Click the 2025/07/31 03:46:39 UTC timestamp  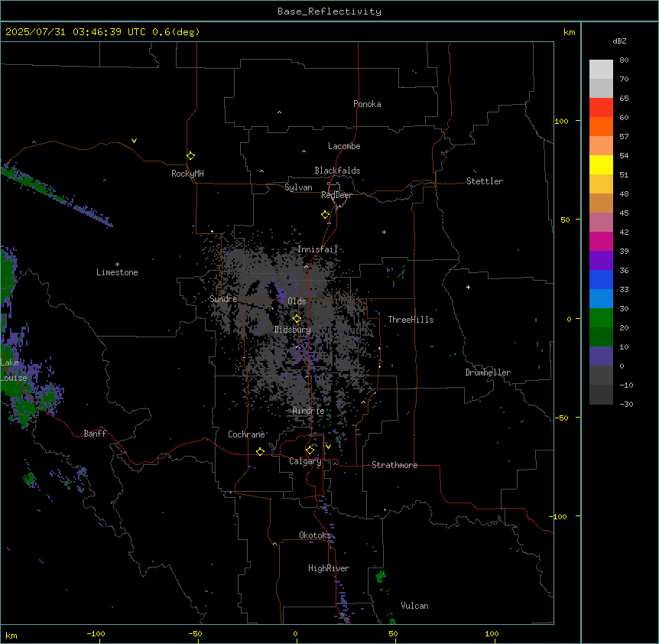(x=102, y=32)
